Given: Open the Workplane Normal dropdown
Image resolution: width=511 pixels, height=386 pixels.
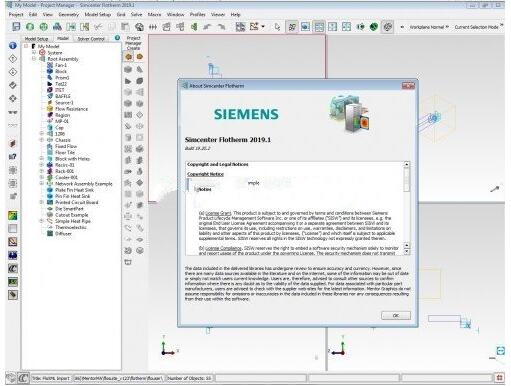Looking at the screenshot, I should [x=429, y=27].
